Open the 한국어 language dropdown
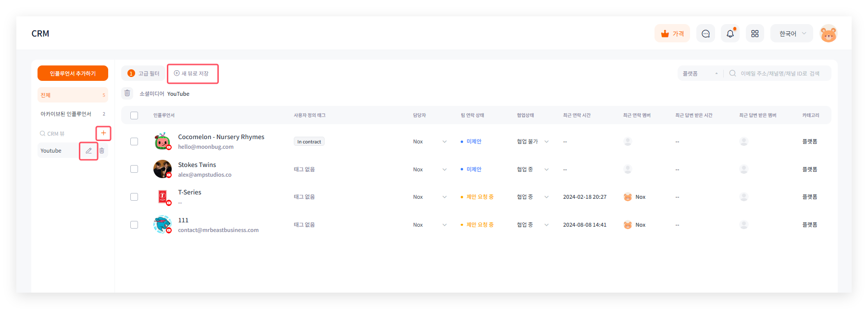 [x=792, y=34]
